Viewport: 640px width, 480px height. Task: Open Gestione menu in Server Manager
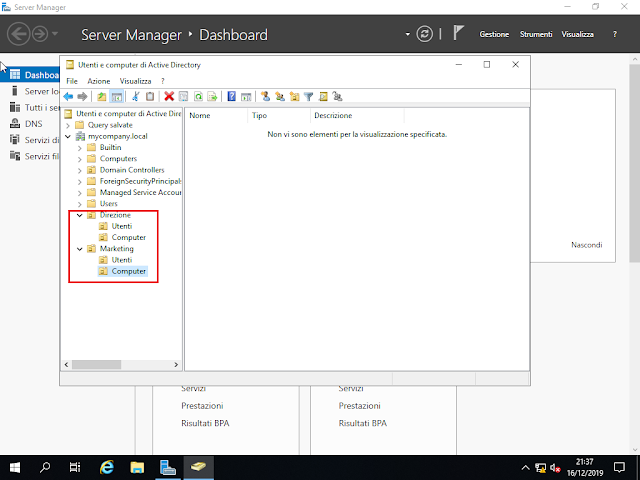click(x=494, y=34)
